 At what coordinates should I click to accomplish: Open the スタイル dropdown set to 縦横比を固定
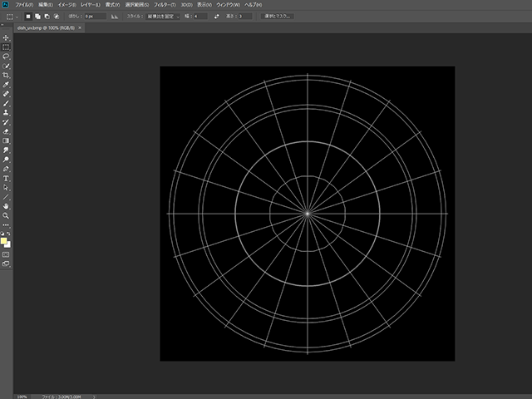tap(163, 17)
